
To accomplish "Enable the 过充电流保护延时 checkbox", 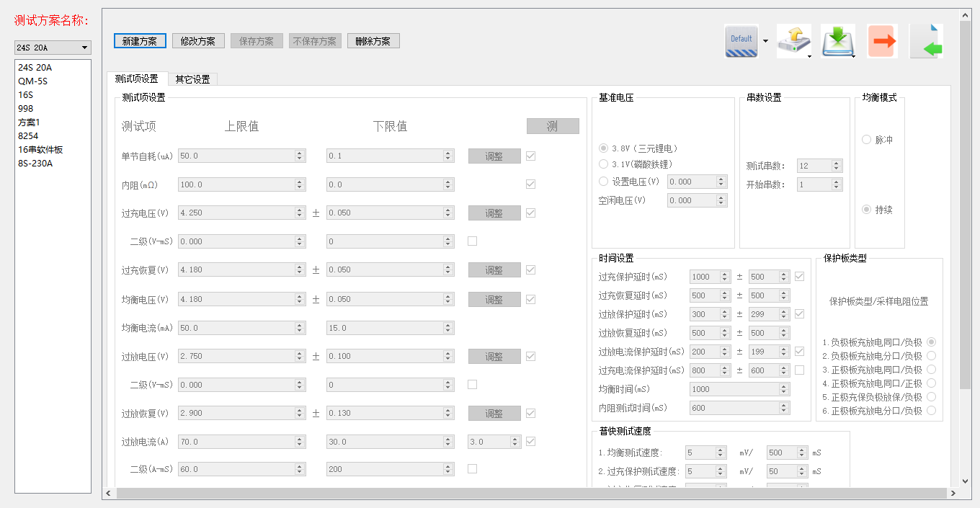I will pyautogui.click(x=799, y=370).
